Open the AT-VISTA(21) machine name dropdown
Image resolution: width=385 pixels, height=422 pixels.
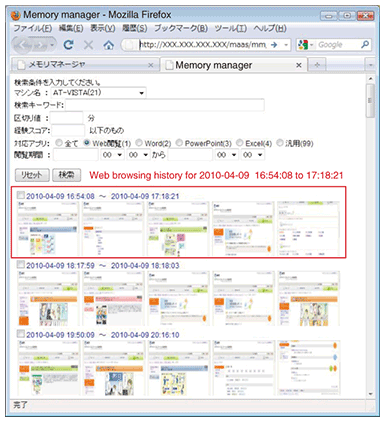pyautogui.click(x=99, y=93)
